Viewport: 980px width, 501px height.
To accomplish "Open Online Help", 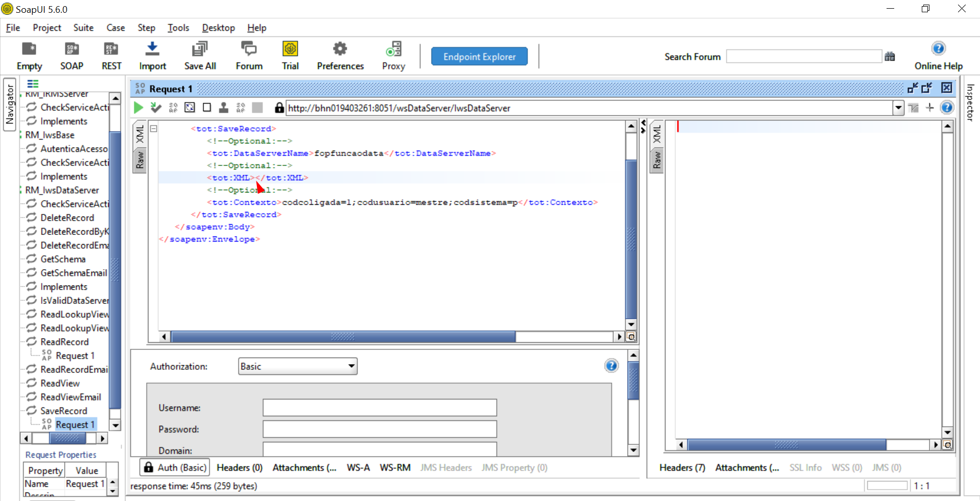I will coord(939,56).
